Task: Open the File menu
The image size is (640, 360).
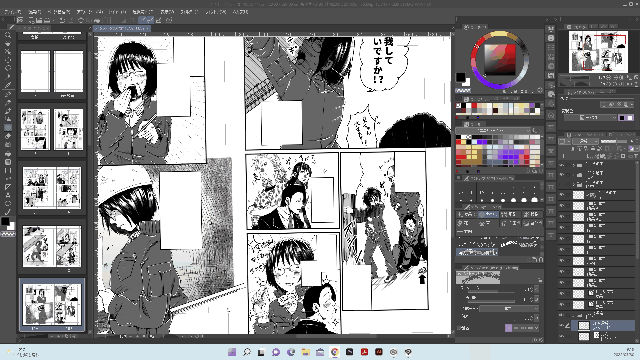Action: tap(12, 12)
